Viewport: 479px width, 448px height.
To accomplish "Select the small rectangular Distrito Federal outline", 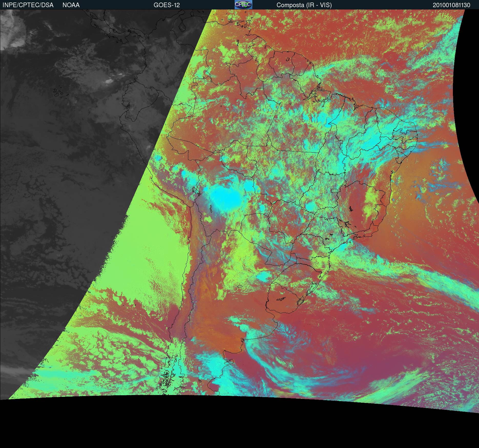I will (x=335, y=190).
